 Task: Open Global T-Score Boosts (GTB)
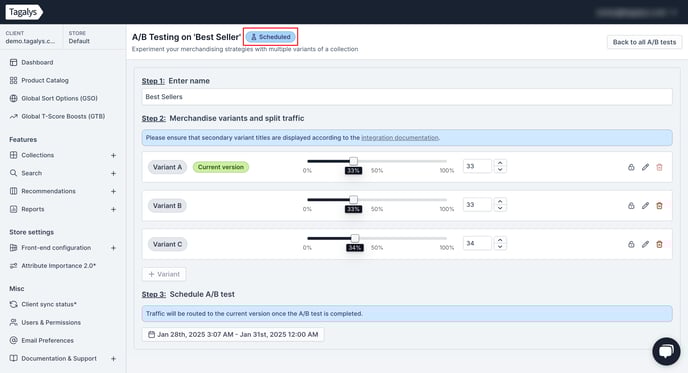click(x=63, y=116)
